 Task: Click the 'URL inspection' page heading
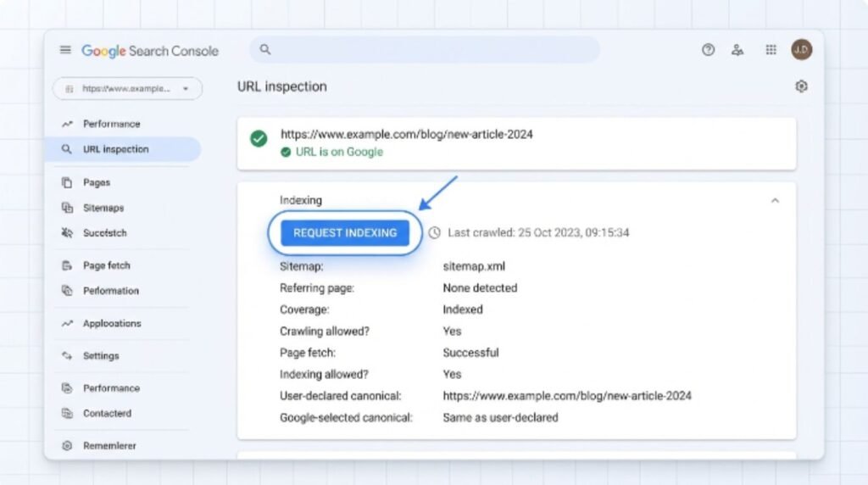pos(281,87)
